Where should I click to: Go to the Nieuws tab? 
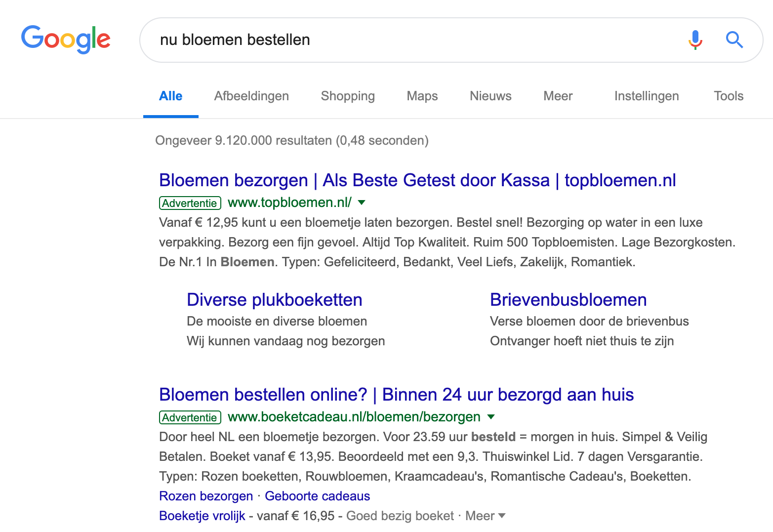click(490, 96)
